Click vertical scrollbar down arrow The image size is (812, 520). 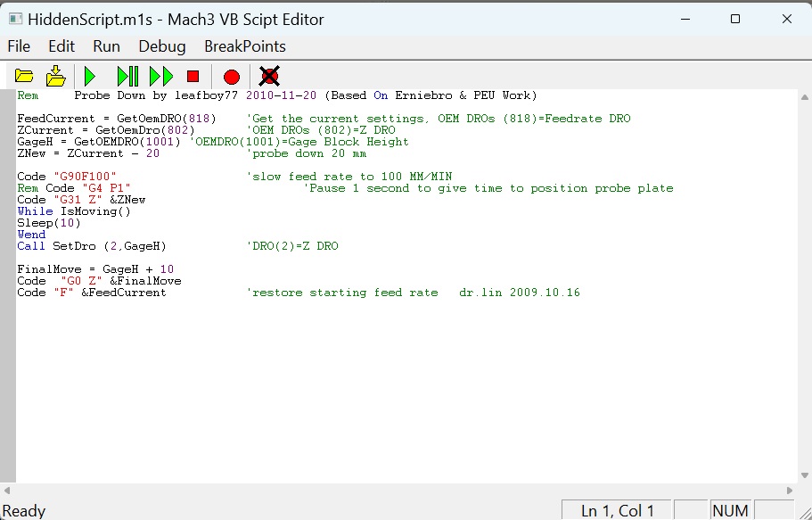[x=805, y=475]
